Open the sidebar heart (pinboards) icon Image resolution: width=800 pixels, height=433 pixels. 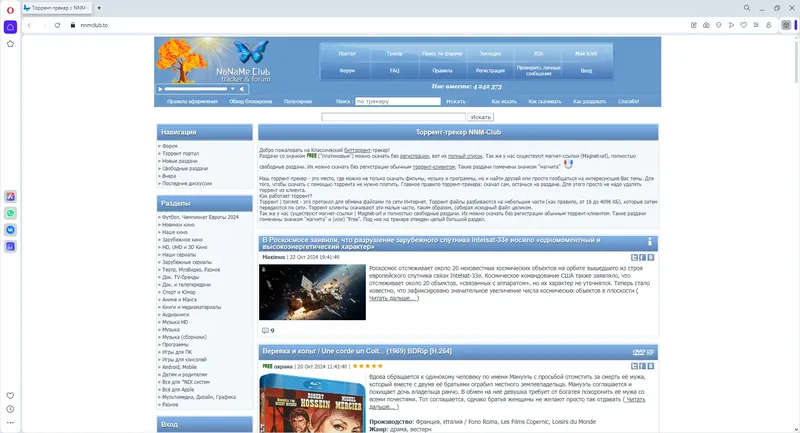click(10, 396)
